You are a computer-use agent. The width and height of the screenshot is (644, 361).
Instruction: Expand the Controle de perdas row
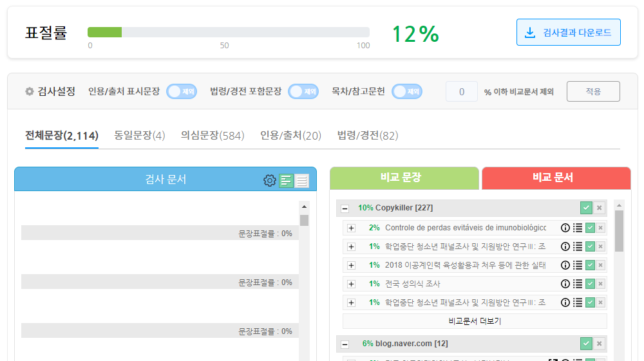tap(351, 228)
